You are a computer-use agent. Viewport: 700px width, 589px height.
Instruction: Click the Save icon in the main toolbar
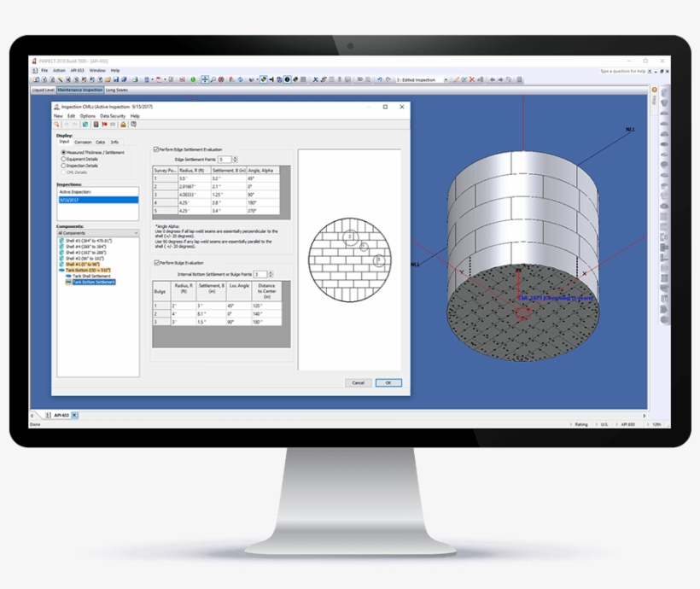coord(117,79)
